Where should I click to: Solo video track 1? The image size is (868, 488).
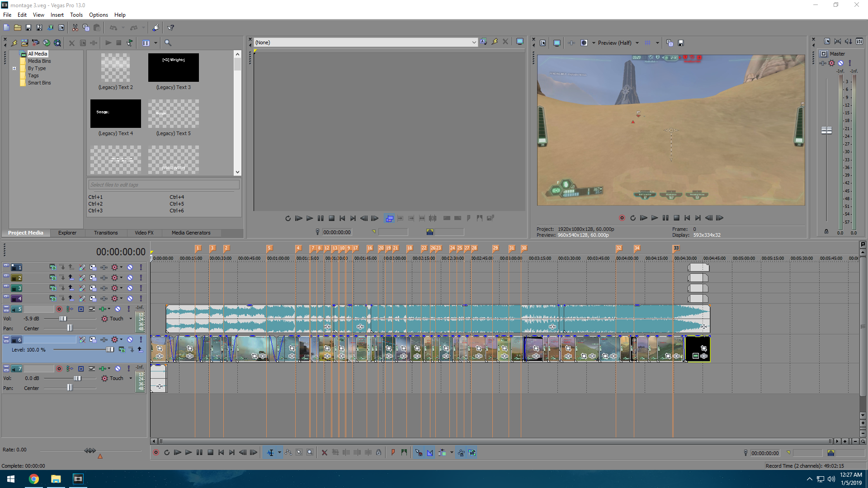point(141,267)
